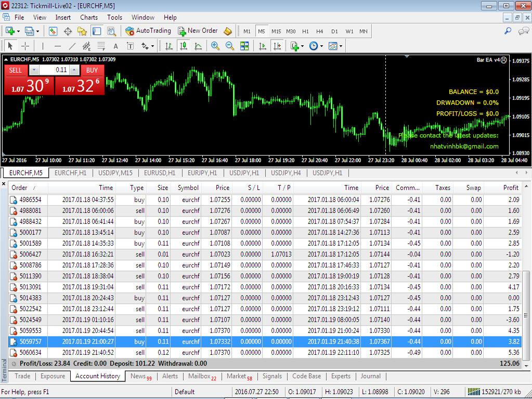Increase lot volume with up arrow
Viewport: 532px width, 399px height.
75,70
